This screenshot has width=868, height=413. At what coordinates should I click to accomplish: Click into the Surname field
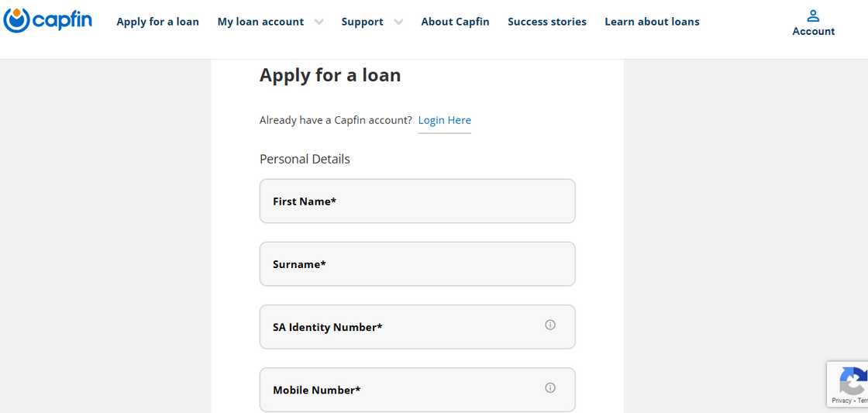[417, 264]
